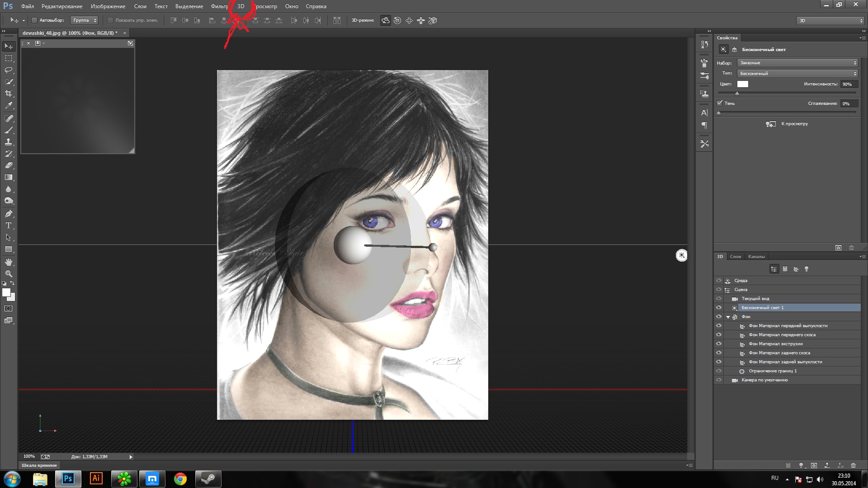Toggle visibility of Фон Материал экструзии

[x=719, y=344]
